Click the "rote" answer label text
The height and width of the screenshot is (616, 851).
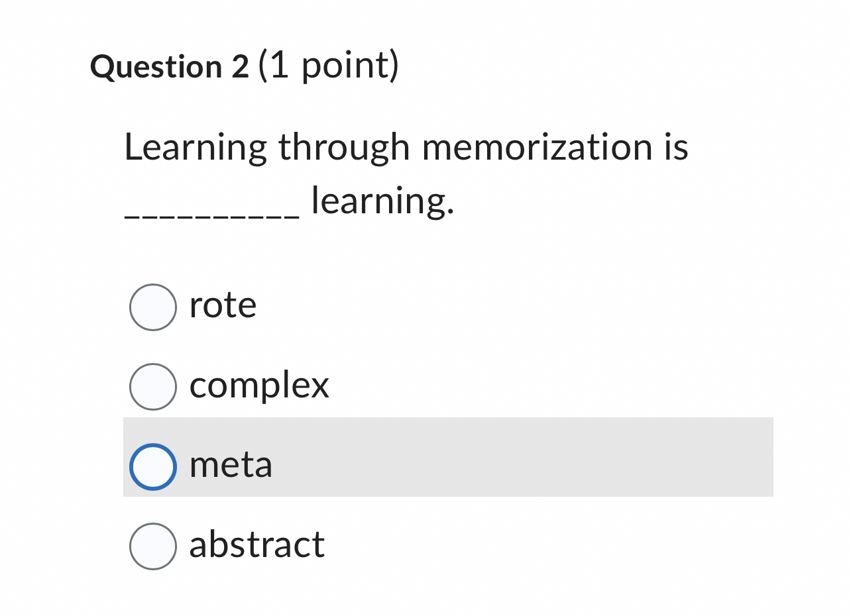223,306
